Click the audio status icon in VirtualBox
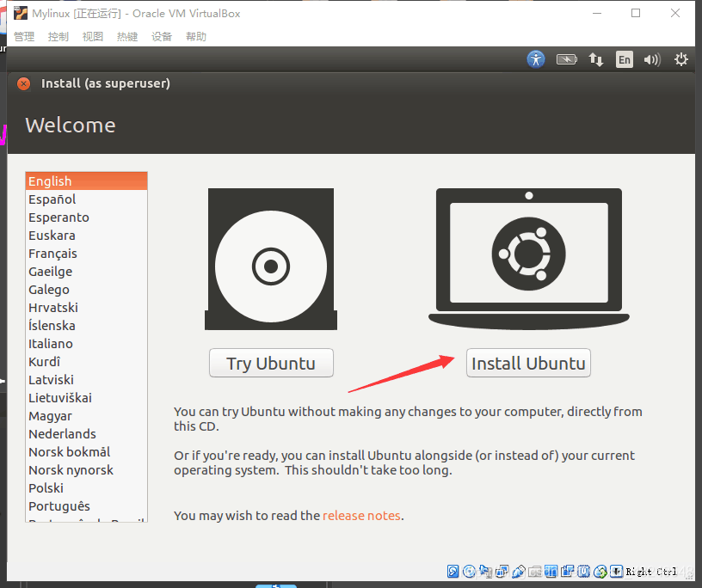Image resolution: width=702 pixels, height=588 pixels. pyautogui.click(x=485, y=571)
